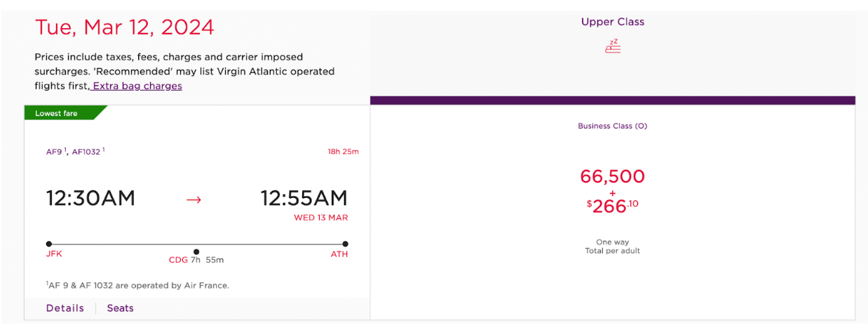This screenshot has height=330, width=868.
Task: Open flight Details
Action: (65, 308)
